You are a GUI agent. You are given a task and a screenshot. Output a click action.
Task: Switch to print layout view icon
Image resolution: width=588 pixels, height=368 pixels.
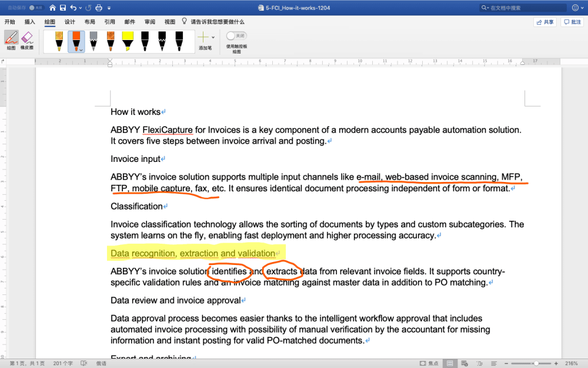pyautogui.click(x=450, y=363)
